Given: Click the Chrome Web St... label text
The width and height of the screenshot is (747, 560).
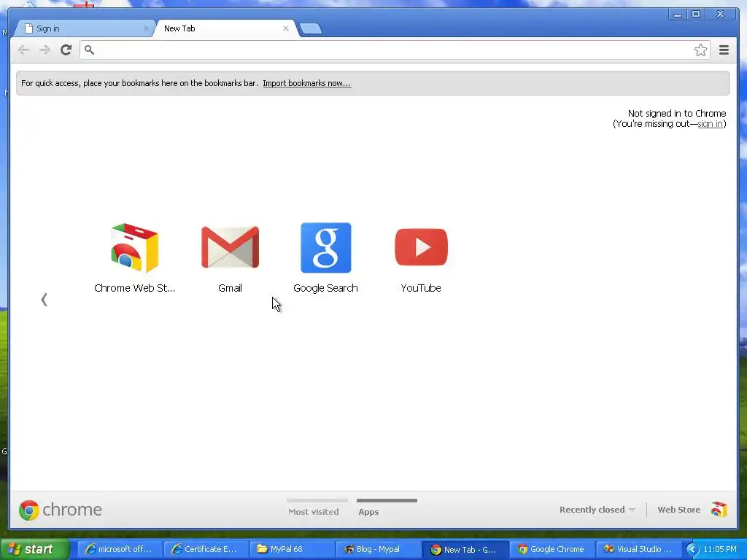Looking at the screenshot, I should [x=134, y=288].
